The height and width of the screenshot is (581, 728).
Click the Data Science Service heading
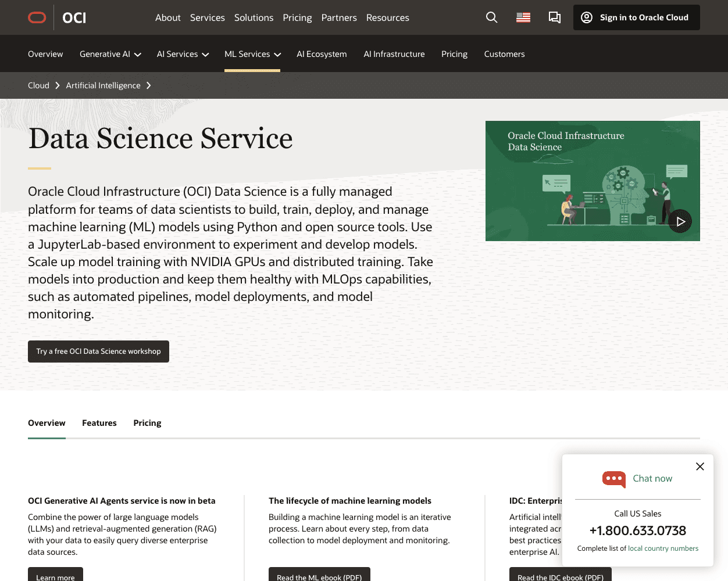(x=160, y=138)
